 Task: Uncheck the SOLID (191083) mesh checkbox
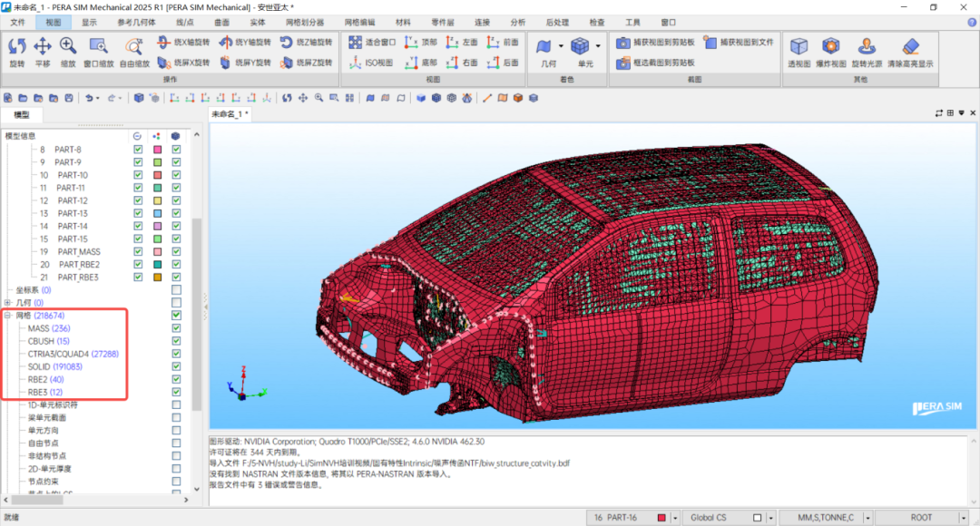click(176, 366)
